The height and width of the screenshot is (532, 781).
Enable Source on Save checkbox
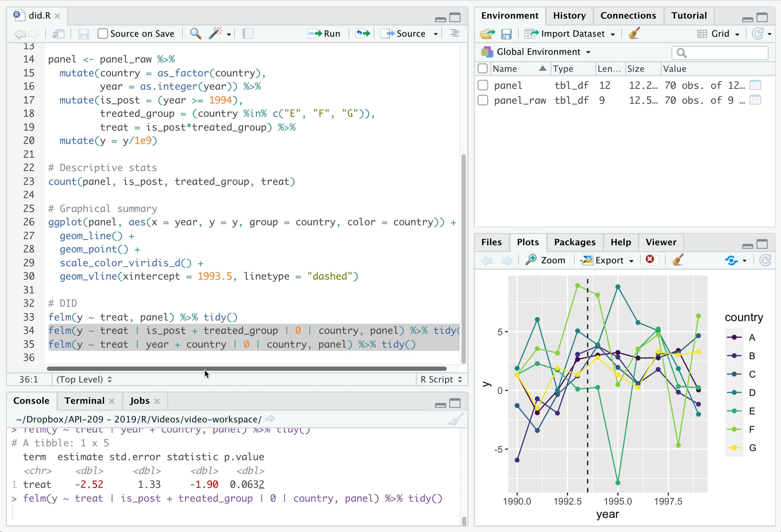[x=103, y=34]
